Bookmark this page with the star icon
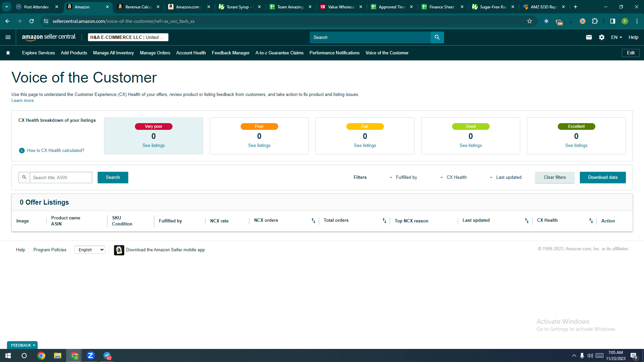Screen dimensions: 644x362 pyautogui.click(x=530, y=21)
